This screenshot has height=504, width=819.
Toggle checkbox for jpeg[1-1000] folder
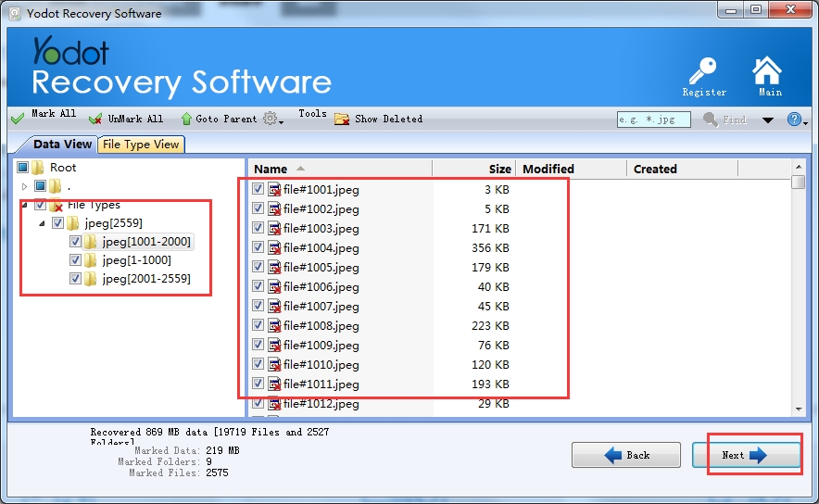(x=76, y=260)
